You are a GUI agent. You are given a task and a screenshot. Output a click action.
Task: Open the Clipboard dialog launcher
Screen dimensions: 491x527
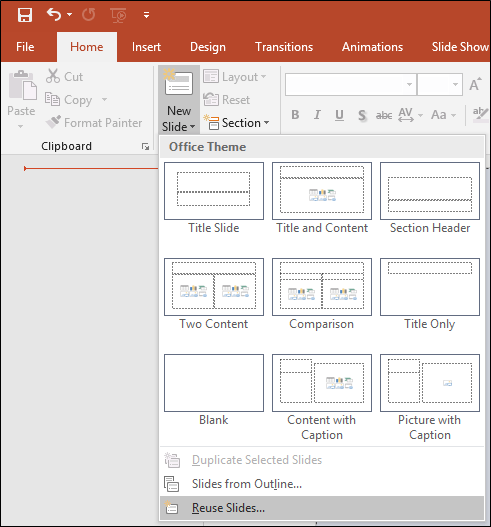pos(145,147)
